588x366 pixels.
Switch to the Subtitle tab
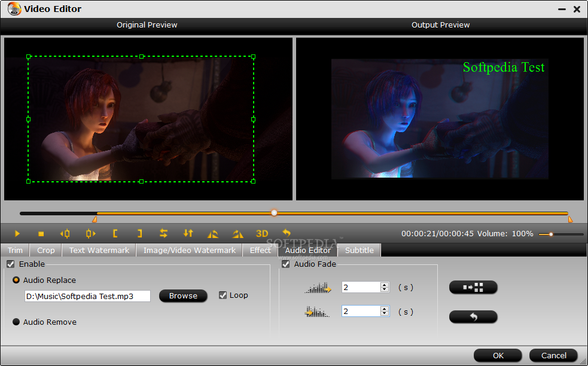pyautogui.click(x=359, y=250)
